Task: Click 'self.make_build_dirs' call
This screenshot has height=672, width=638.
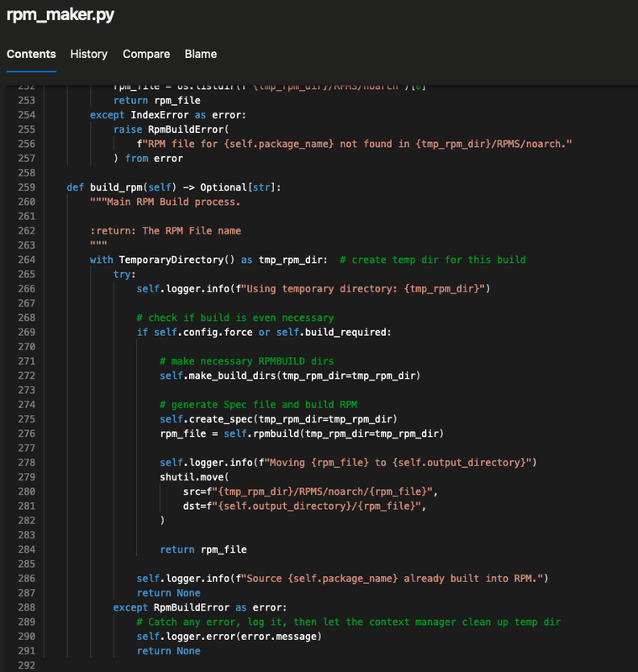Action: coord(290,375)
